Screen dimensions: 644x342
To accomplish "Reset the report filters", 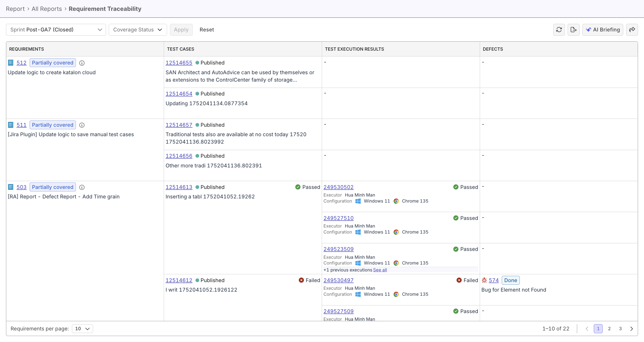I will 207,30.
